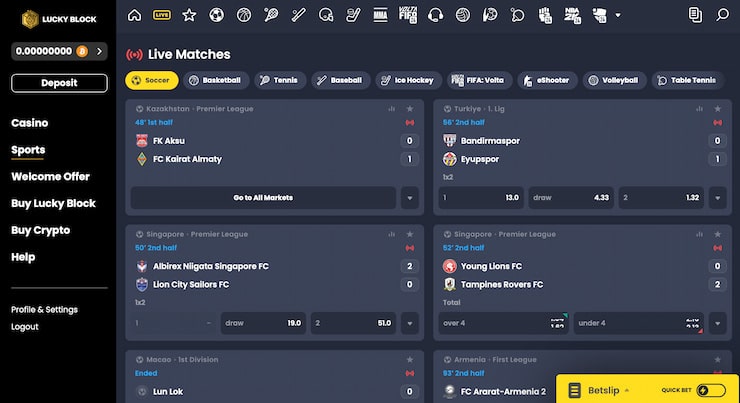
Task: Click Logout in sidebar
Action: pos(25,327)
